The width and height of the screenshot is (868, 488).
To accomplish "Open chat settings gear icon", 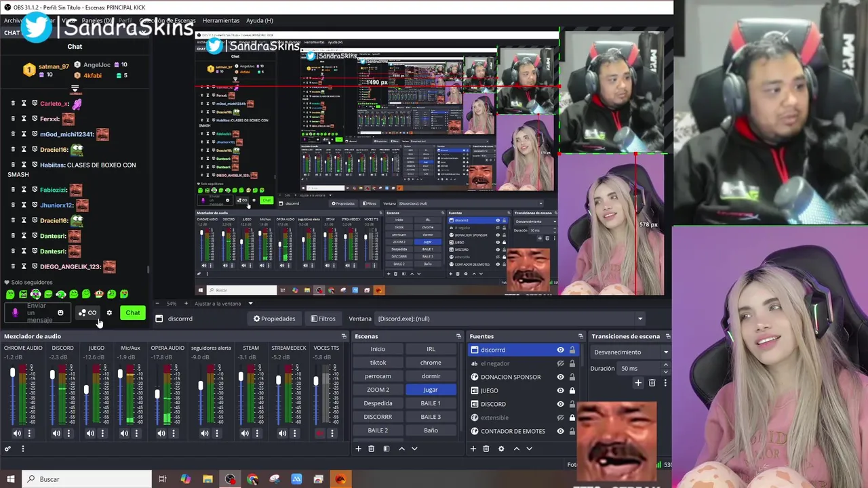I will [x=109, y=313].
